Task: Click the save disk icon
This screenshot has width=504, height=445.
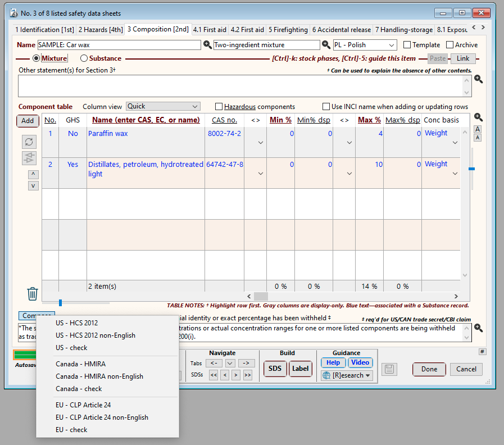Action: pos(389,369)
